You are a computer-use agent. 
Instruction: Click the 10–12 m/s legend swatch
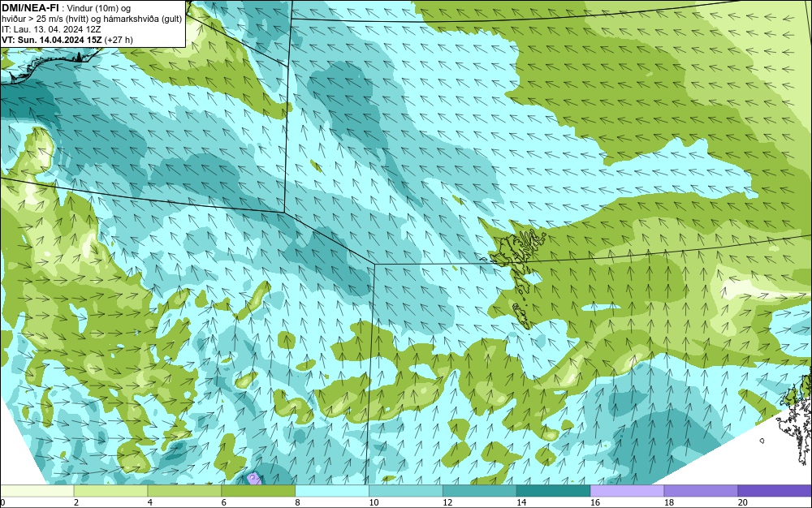(x=406, y=490)
